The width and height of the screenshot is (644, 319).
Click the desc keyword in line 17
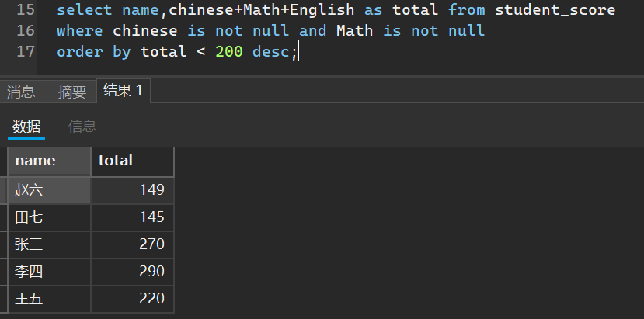(270, 52)
